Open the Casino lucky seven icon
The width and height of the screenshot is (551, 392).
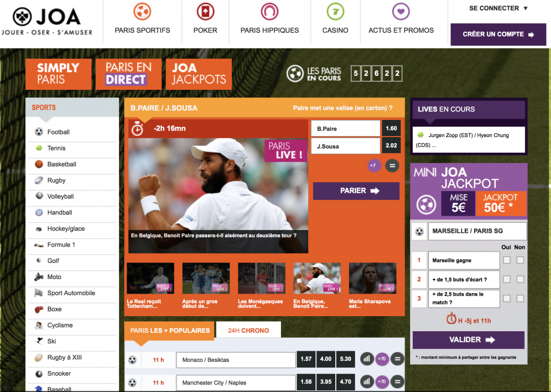[x=335, y=12]
